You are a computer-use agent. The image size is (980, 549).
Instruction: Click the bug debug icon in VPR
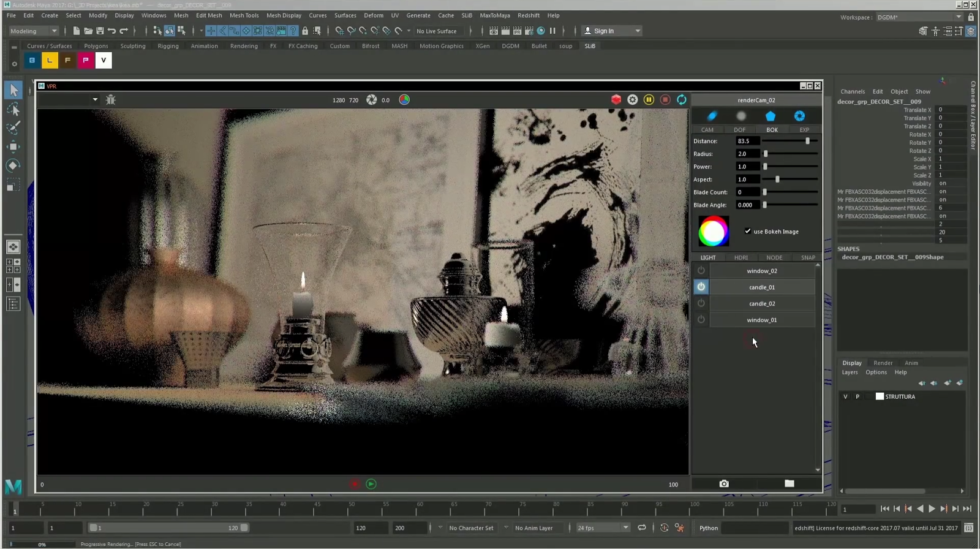click(x=111, y=100)
